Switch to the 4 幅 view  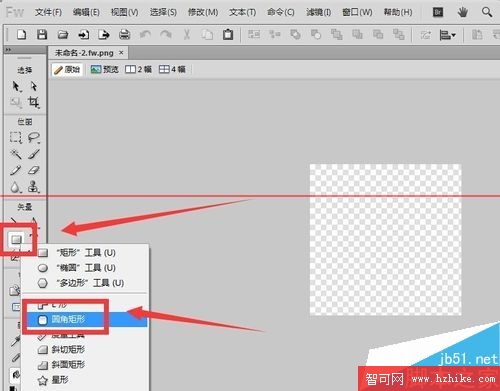click(x=172, y=69)
